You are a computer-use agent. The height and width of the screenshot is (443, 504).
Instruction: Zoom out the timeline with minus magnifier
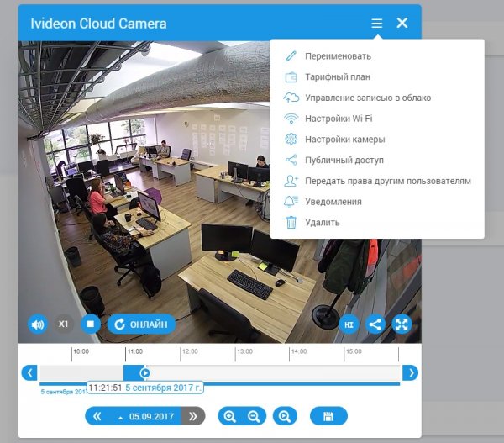pos(254,416)
